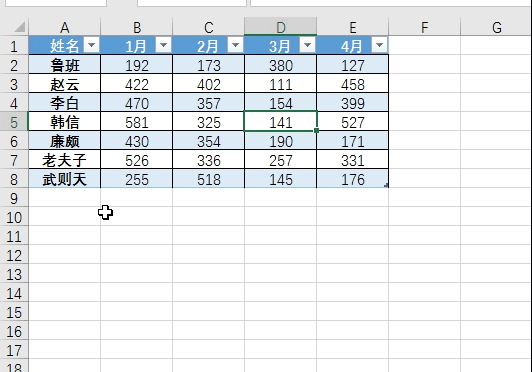The image size is (532, 372).
Task: Select the cell with value 173
Action: (x=208, y=64)
